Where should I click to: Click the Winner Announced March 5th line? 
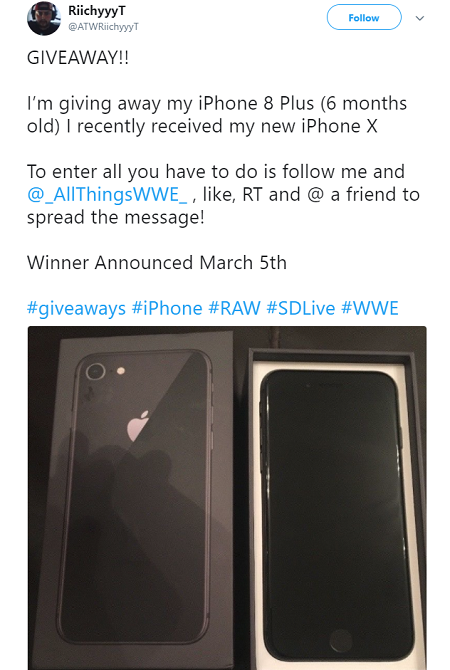(157, 263)
